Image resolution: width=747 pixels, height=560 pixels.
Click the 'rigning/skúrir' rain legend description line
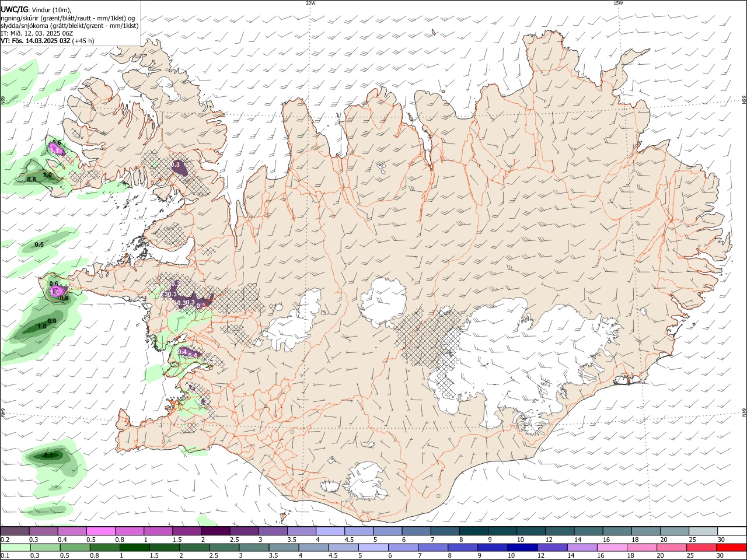tap(68, 17)
